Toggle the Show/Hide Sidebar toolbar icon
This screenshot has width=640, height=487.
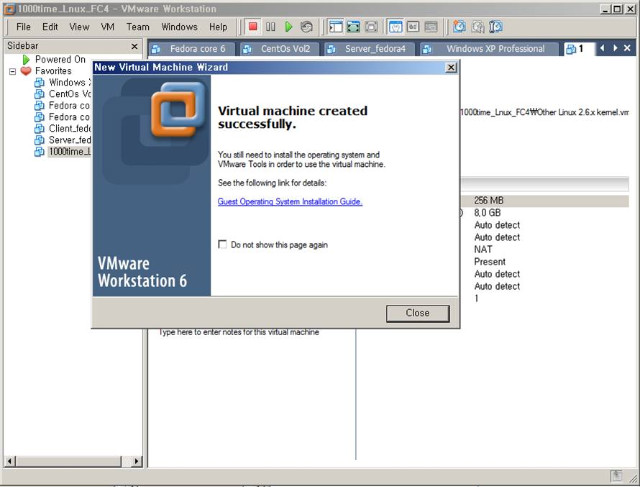tap(336, 27)
